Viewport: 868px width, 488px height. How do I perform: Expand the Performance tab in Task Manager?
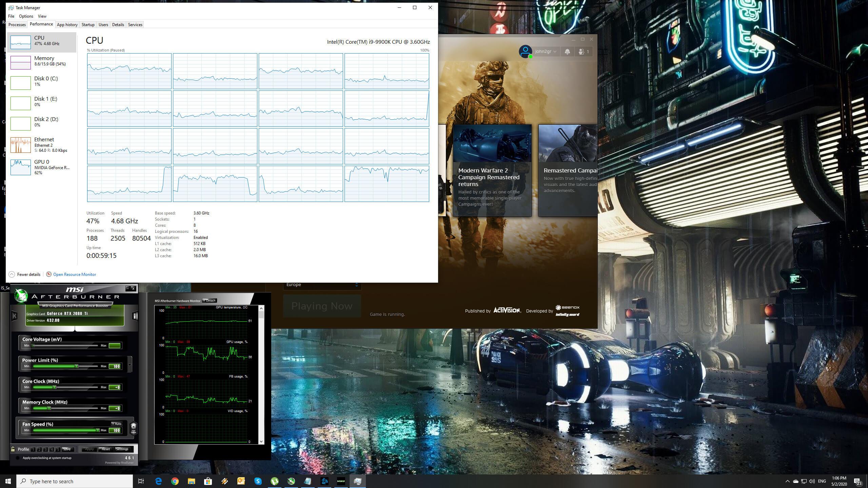[41, 24]
